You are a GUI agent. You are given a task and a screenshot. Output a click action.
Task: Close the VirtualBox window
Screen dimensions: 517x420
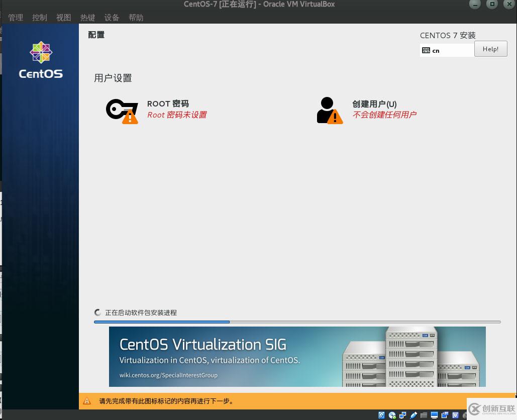coord(509,5)
